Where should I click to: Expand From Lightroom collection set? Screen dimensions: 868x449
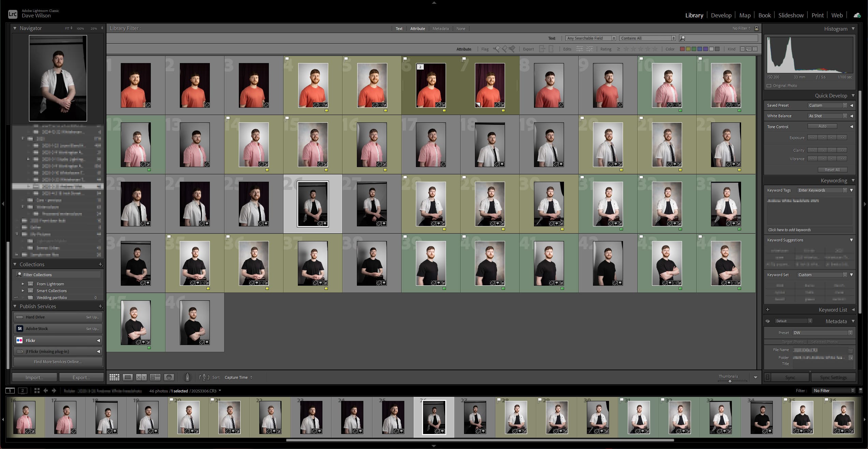[x=23, y=284]
